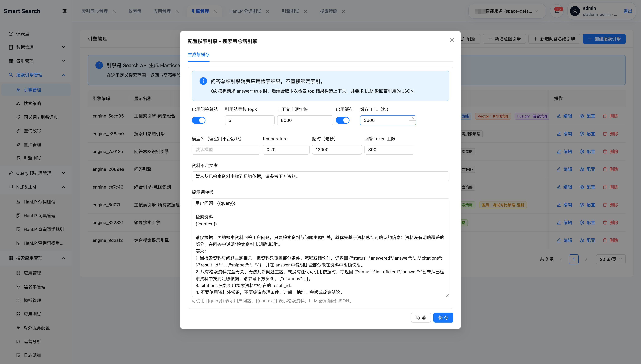Click the 引用结果数 topK field
The image size is (641, 364).
coord(249,120)
